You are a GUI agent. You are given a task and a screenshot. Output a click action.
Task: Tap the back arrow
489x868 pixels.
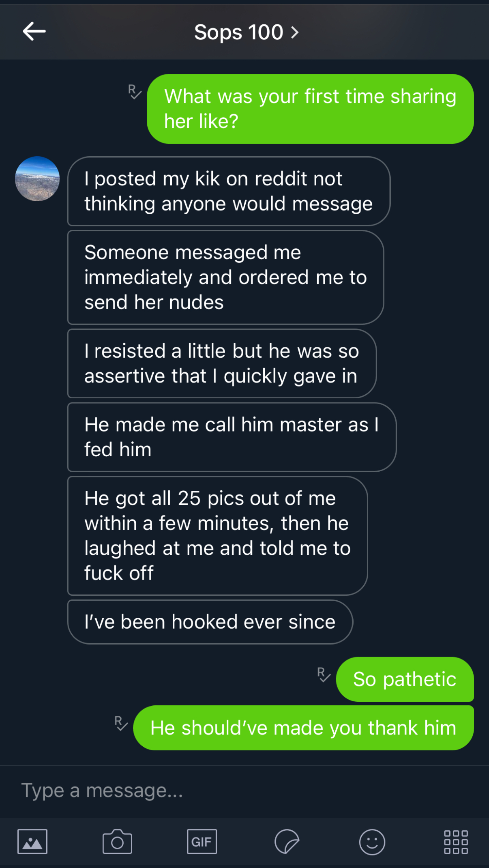click(34, 32)
